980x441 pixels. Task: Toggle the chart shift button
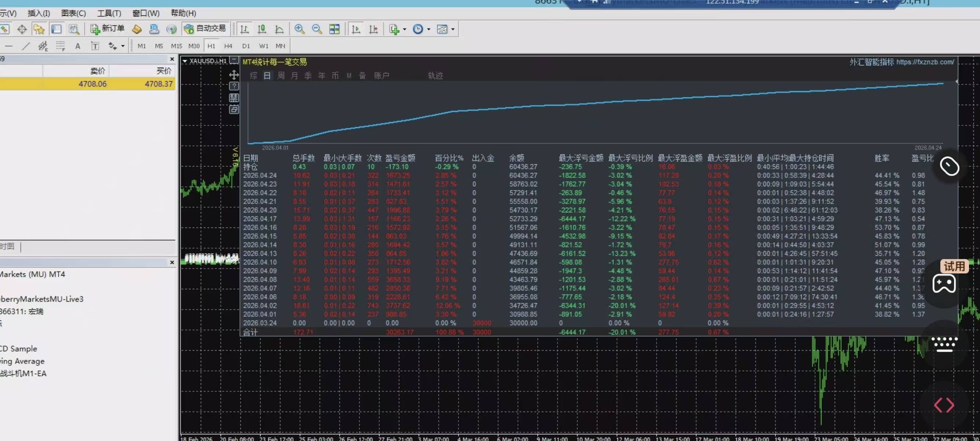pyautogui.click(x=373, y=29)
